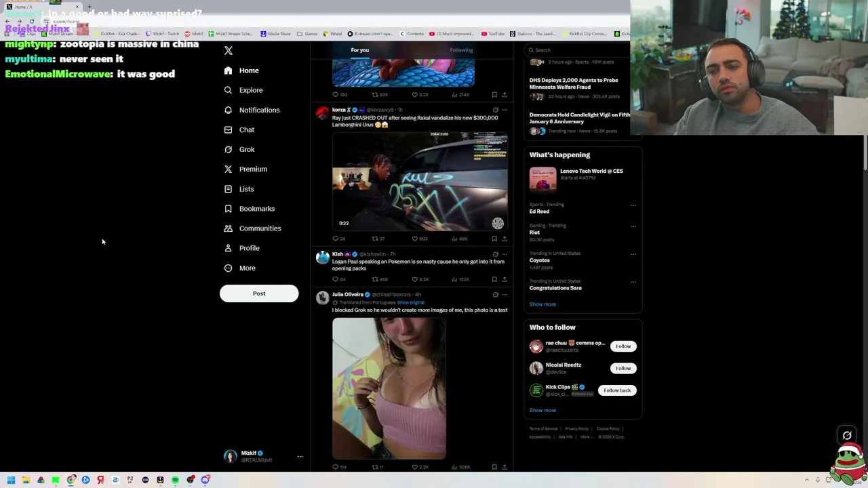The image size is (868, 488).
Task: Open the Windows Start menu
Action: [x=11, y=480]
